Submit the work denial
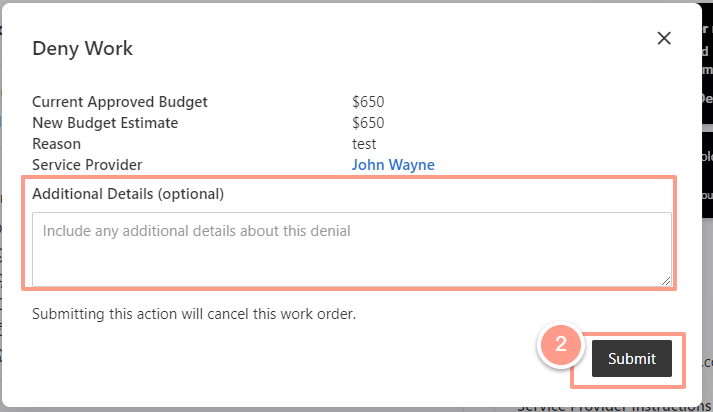The image size is (713, 412). click(632, 358)
